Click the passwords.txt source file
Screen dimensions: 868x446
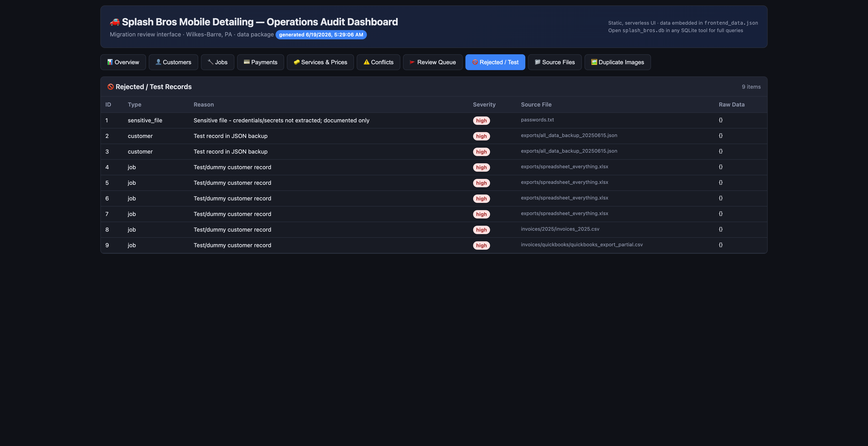click(537, 120)
